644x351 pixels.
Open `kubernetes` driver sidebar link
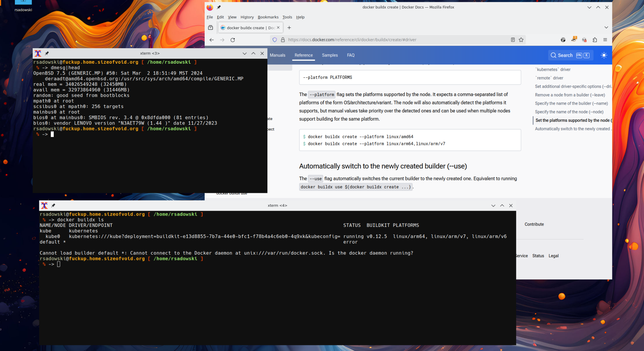(x=553, y=69)
